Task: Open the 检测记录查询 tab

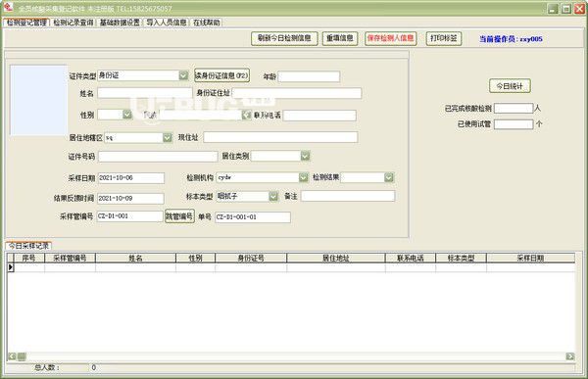Action: 73,23
